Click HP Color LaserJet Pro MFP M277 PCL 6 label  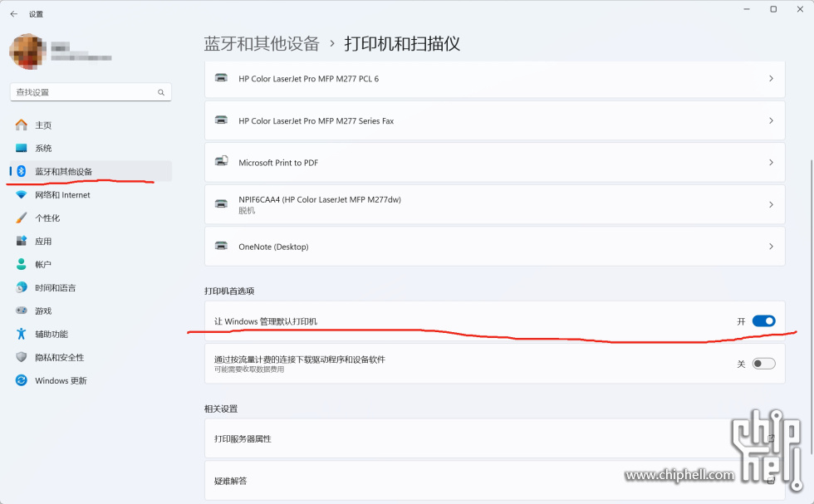[x=309, y=79]
